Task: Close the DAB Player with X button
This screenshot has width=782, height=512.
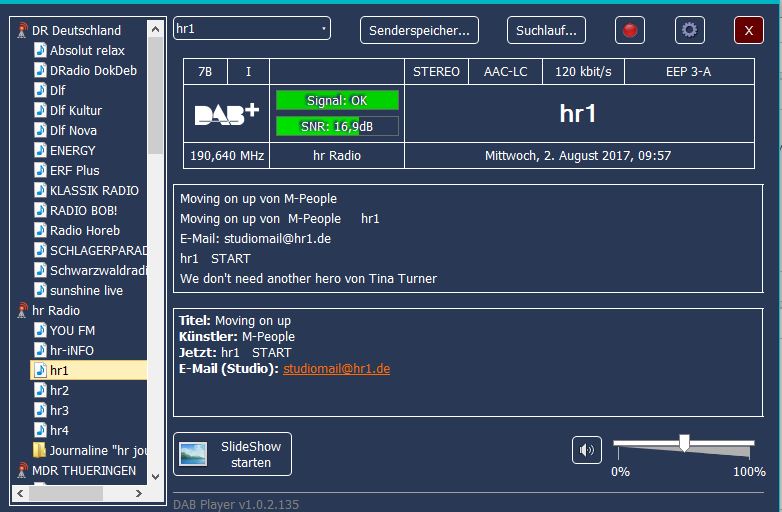Action: coord(748,30)
